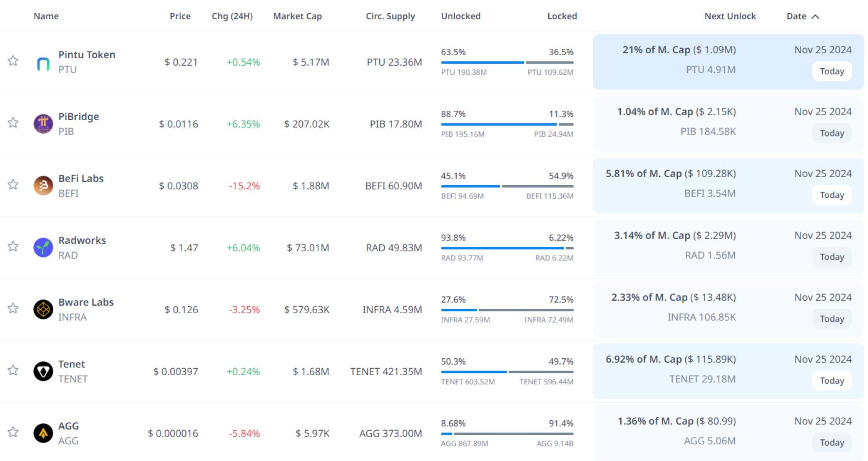Add Radworks to favorites via star

pos(13,247)
